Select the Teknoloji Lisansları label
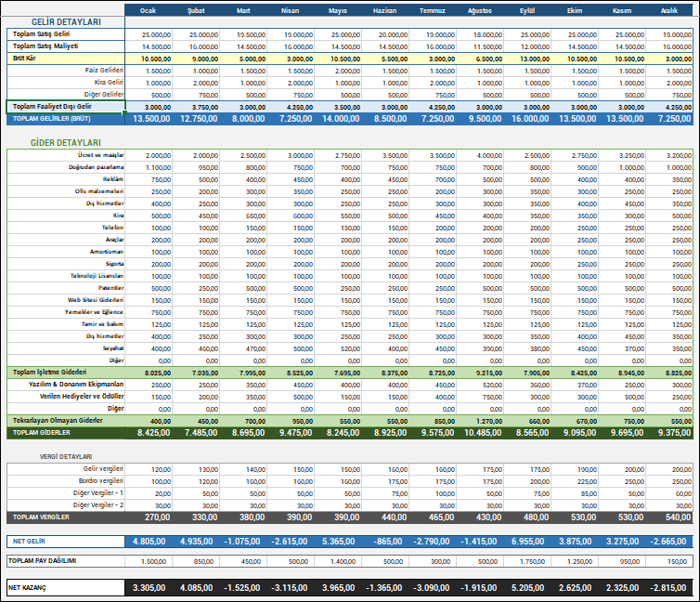 (x=97, y=276)
